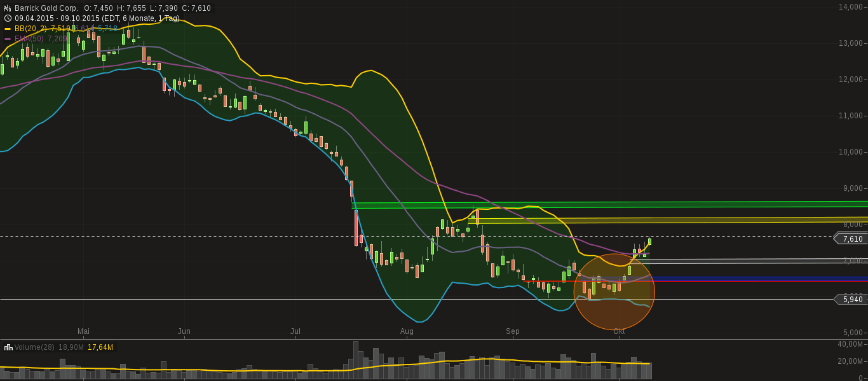Click the purple EMA(50) line marker icon
This screenshot has height=381, width=868.
tap(6, 38)
